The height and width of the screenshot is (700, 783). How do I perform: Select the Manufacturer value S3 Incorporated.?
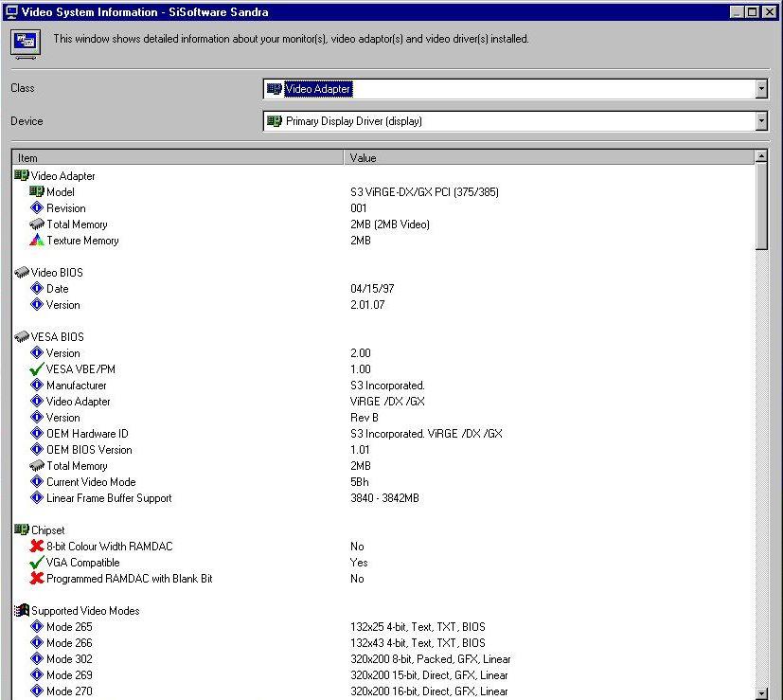tap(387, 386)
